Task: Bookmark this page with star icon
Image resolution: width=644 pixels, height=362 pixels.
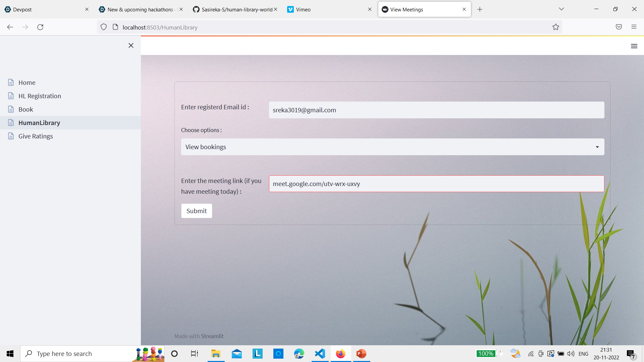Action: [x=555, y=27]
